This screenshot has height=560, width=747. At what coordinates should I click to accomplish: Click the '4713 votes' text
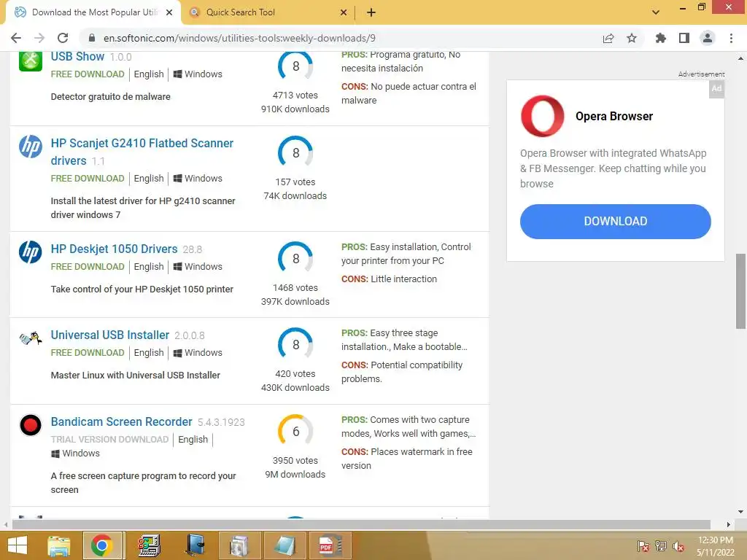(x=295, y=96)
